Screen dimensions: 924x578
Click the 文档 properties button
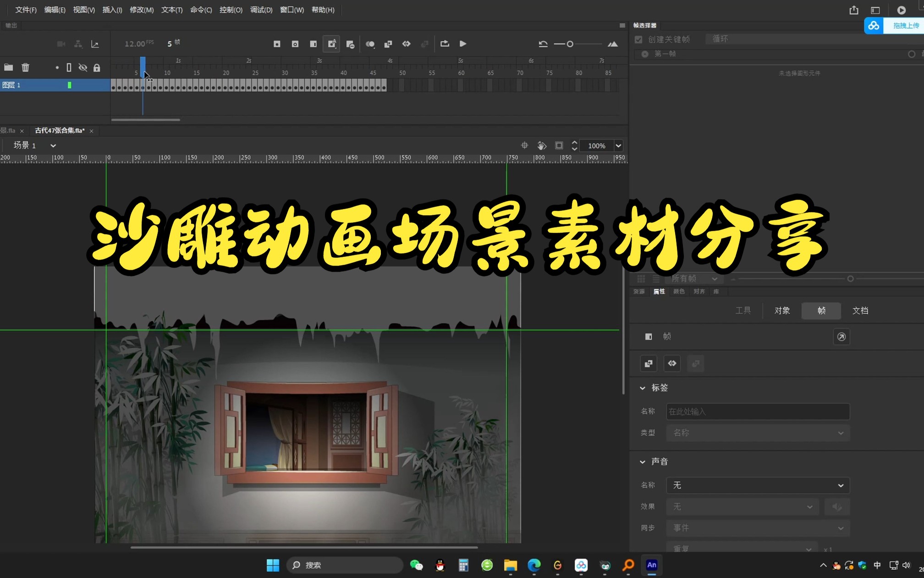(860, 311)
